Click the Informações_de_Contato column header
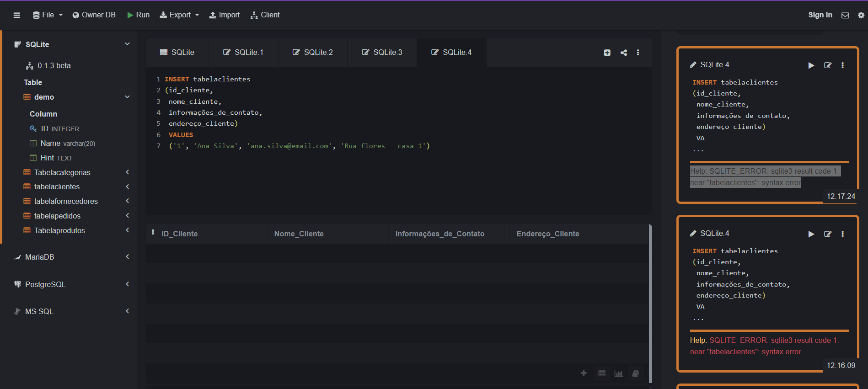This screenshot has width=868, height=389. click(x=440, y=234)
